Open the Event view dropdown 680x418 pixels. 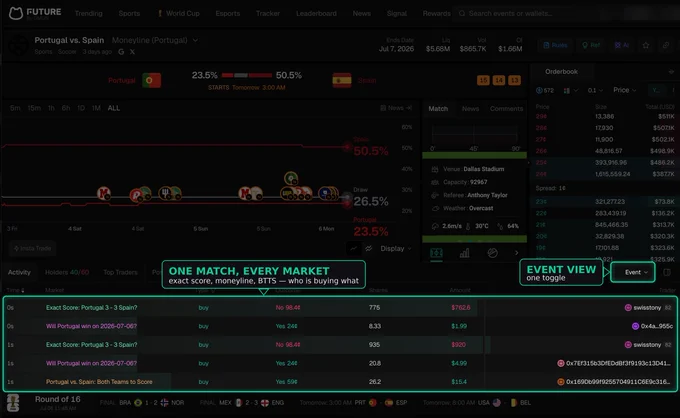point(633,272)
